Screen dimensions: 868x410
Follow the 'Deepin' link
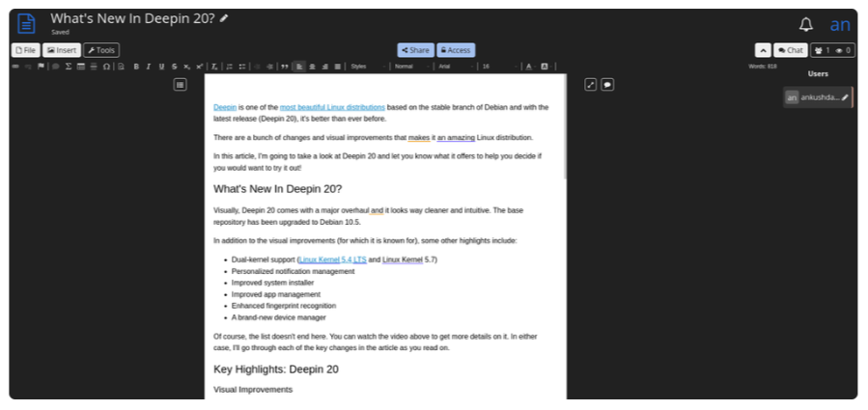(x=225, y=107)
